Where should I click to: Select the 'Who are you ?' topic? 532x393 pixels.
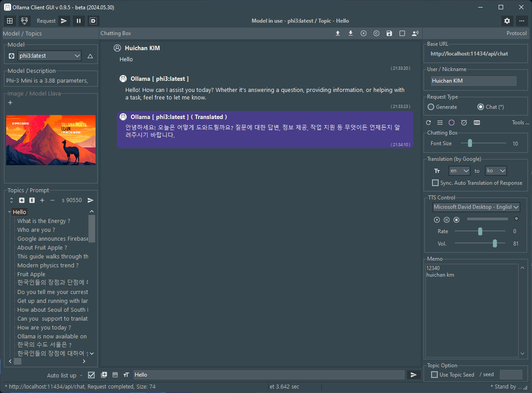36,230
